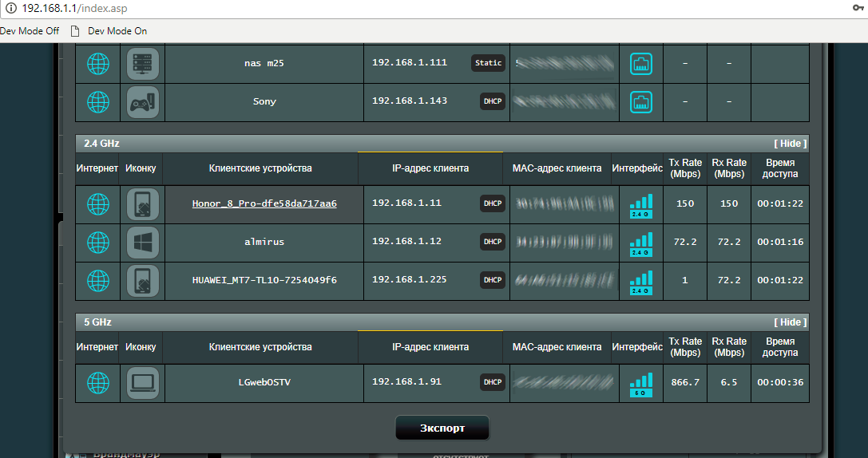Viewport: 868px width, 458px height.
Task: Toggle the Static badge for nas m25
Action: tap(488, 63)
